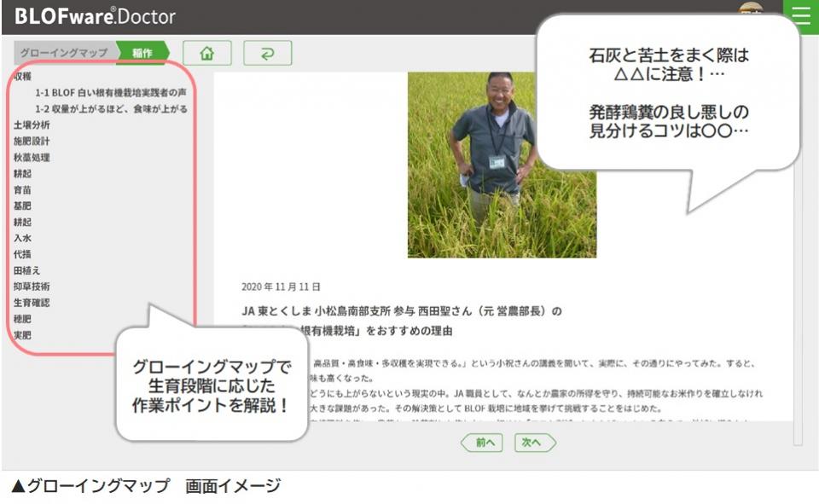
Task: Click the BLOFware Doctor logo
Action: (95, 16)
